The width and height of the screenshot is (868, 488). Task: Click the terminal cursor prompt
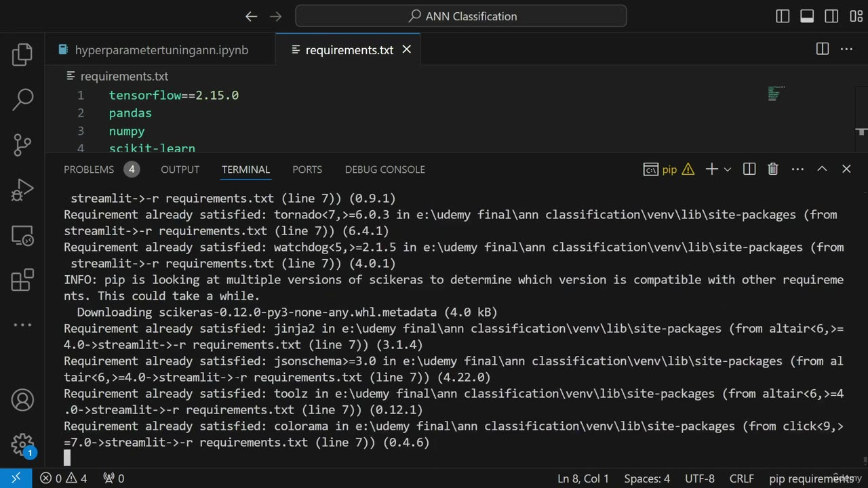(67, 459)
